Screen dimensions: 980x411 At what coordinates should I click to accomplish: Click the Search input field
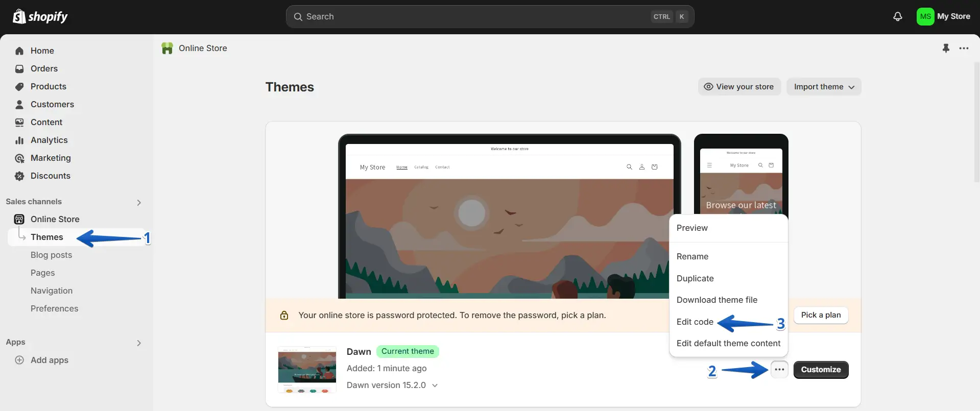coord(475,17)
